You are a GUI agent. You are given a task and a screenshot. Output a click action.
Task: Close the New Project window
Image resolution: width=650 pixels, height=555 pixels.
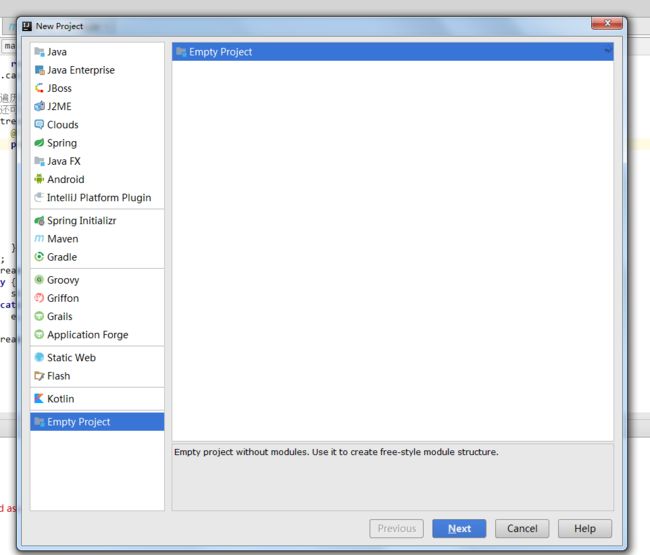(607, 24)
